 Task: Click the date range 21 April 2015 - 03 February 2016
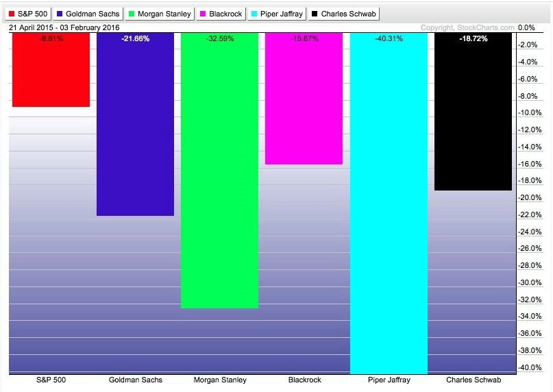tap(64, 27)
